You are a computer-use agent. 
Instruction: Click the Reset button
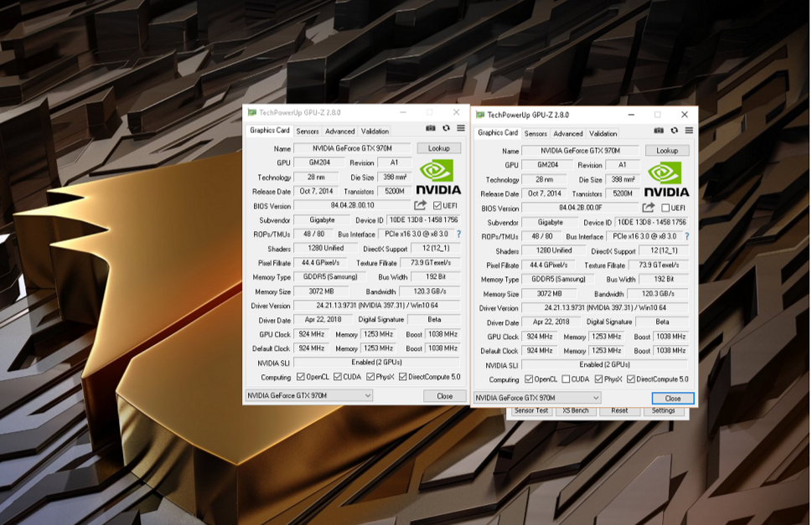pos(619,410)
